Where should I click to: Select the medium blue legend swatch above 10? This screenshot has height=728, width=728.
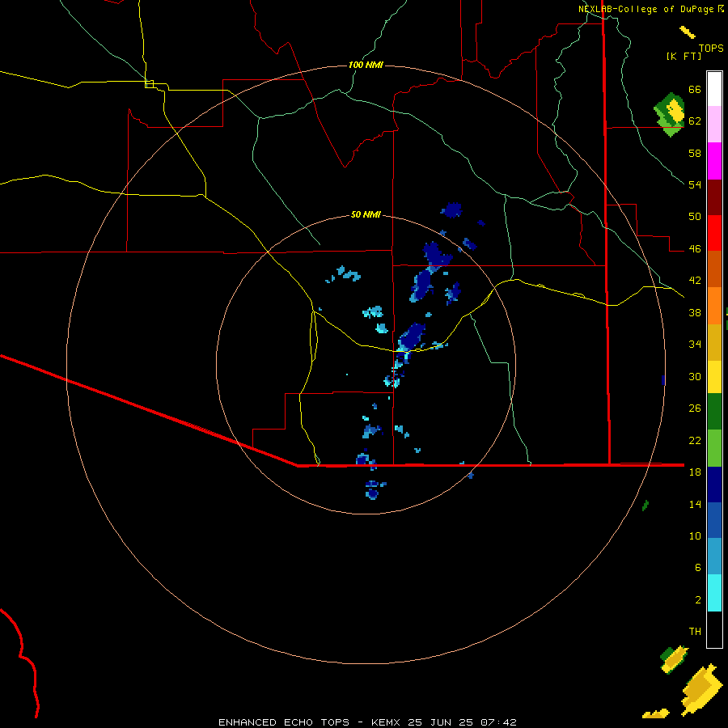tap(714, 520)
